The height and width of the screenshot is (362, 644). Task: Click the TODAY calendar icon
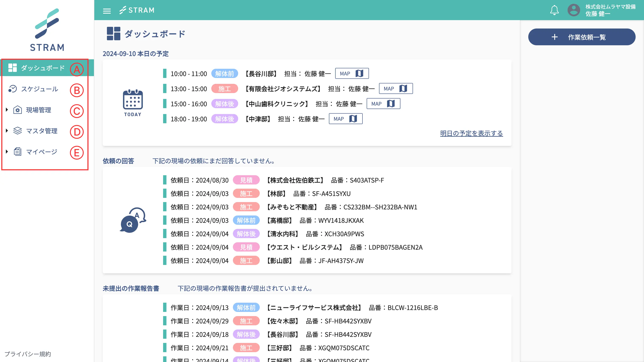[x=133, y=100]
